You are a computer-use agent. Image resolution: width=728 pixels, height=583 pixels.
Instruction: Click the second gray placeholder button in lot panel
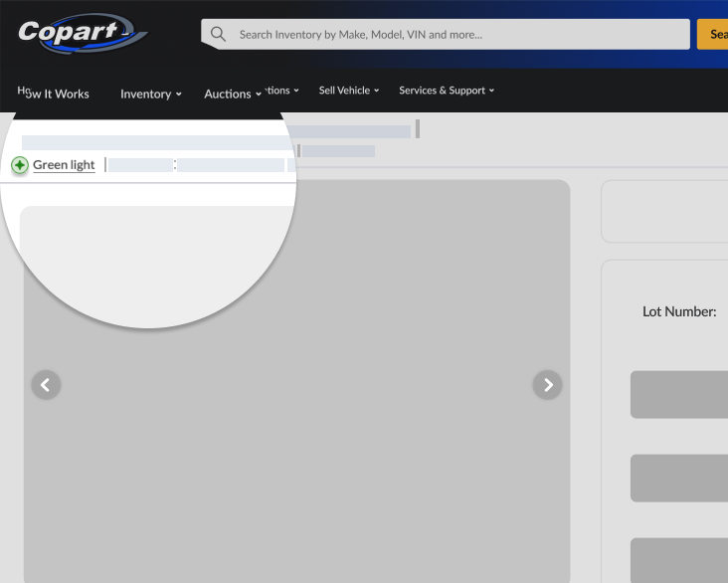click(680, 478)
